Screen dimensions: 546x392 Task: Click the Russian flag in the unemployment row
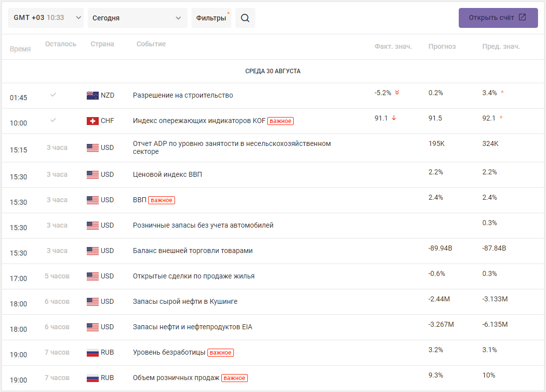tap(92, 352)
